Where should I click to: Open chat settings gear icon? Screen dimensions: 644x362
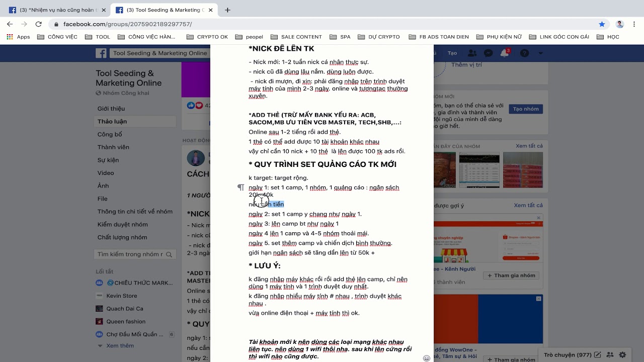point(623,355)
